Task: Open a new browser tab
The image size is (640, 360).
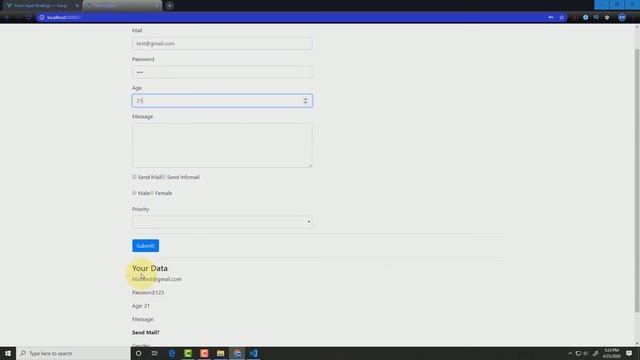Action: (169, 6)
